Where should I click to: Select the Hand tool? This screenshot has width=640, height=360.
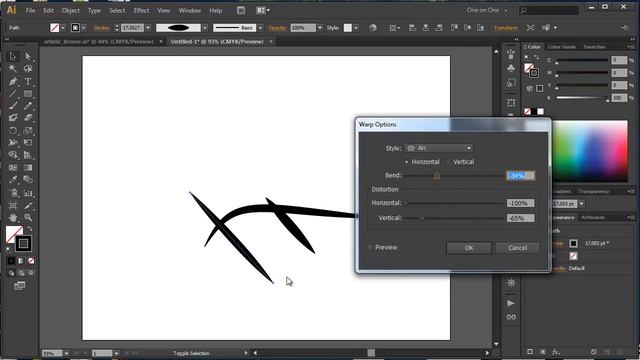[13, 218]
